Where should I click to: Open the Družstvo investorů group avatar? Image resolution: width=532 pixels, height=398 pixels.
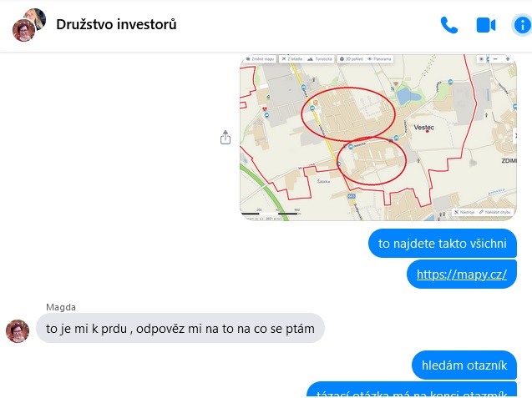29,25
